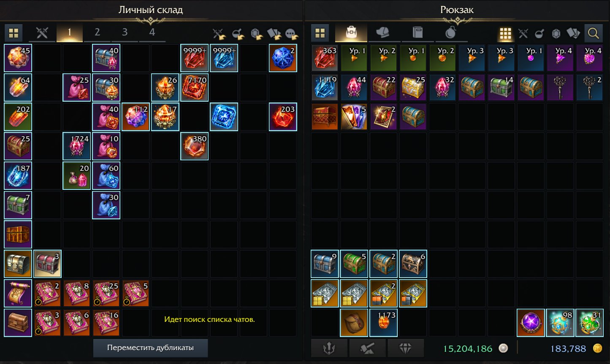Click the move equipment to backpack icon
This screenshot has width=610, height=364.
tap(218, 33)
